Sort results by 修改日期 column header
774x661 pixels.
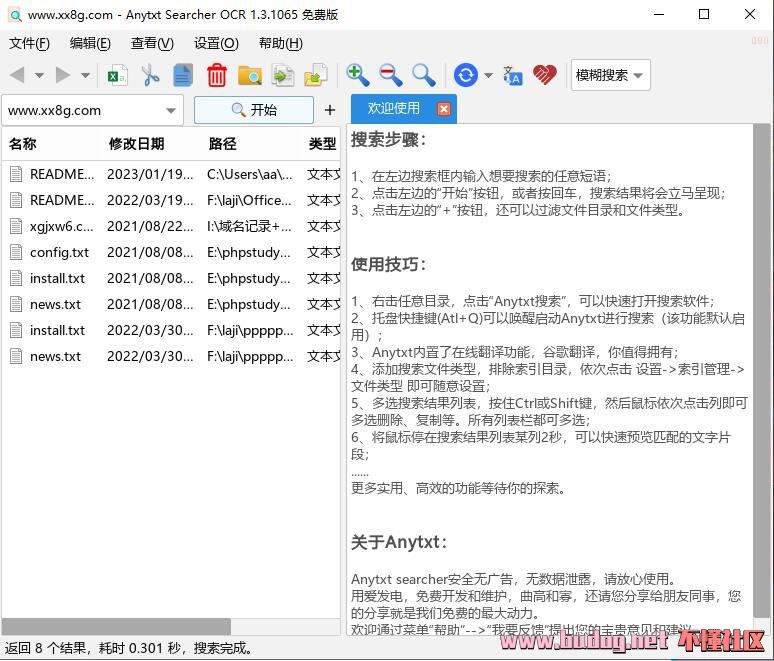[136, 144]
